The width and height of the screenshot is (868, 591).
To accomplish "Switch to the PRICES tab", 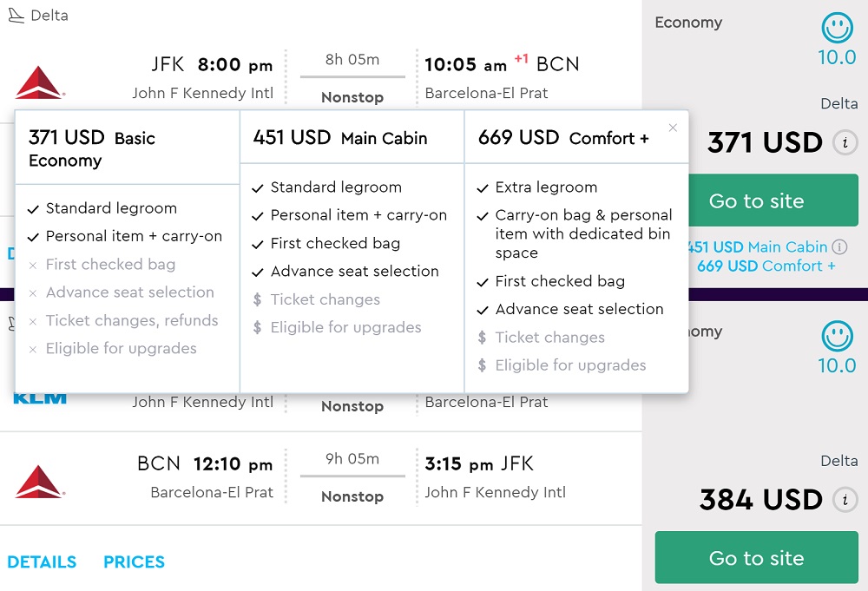I will [134, 562].
